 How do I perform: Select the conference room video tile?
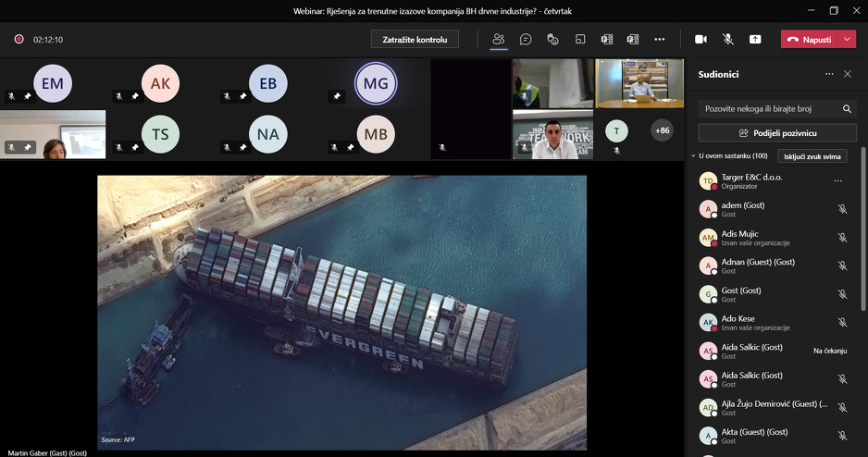639,83
